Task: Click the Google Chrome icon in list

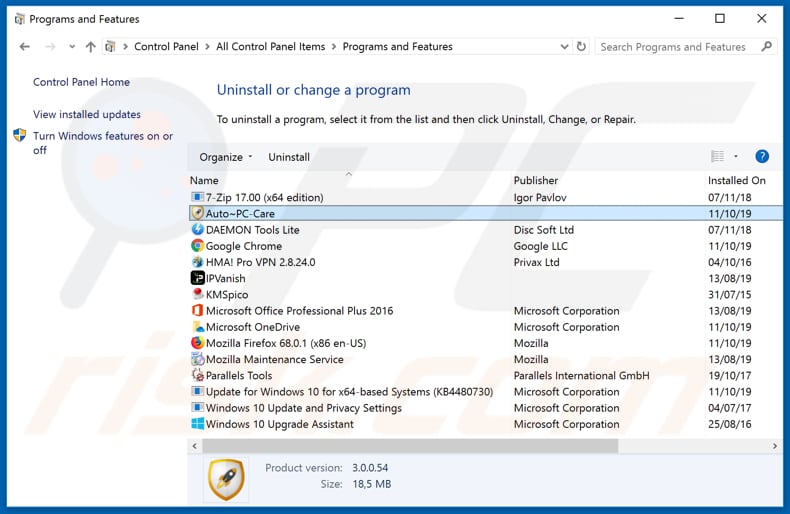Action: (x=198, y=246)
